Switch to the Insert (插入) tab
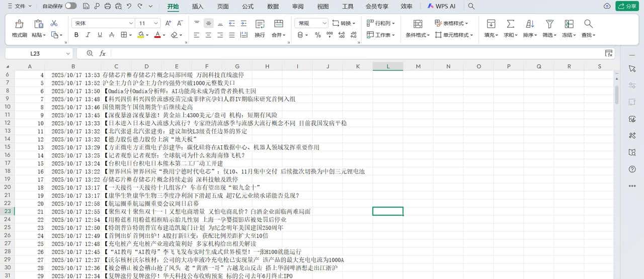This screenshot has height=279, width=644. point(198,6)
